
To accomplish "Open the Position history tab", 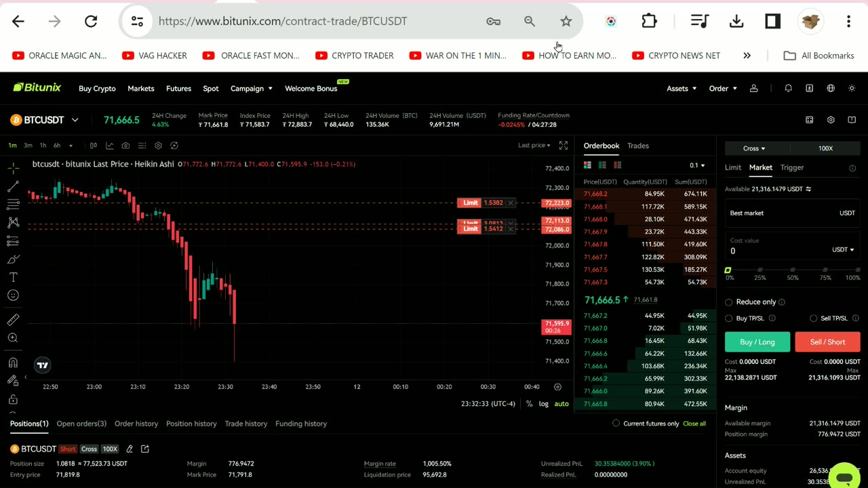I will pos(191,424).
